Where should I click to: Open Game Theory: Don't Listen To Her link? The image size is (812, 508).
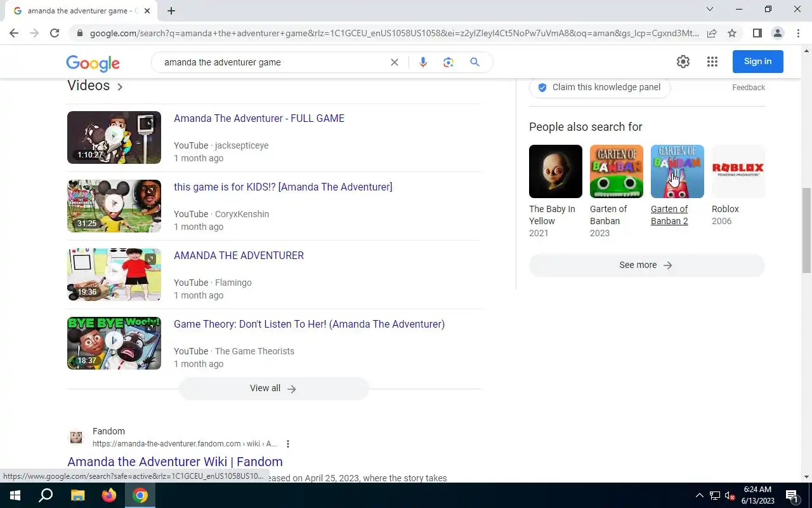pos(309,324)
